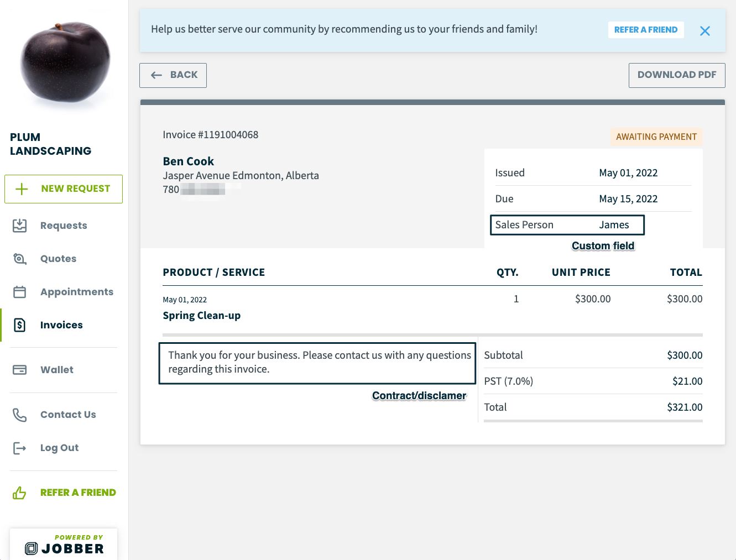Click the Invoice #1191004068 heading
This screenshot has width=736, height=560.
pyautogui.click(x=211, y=135)
